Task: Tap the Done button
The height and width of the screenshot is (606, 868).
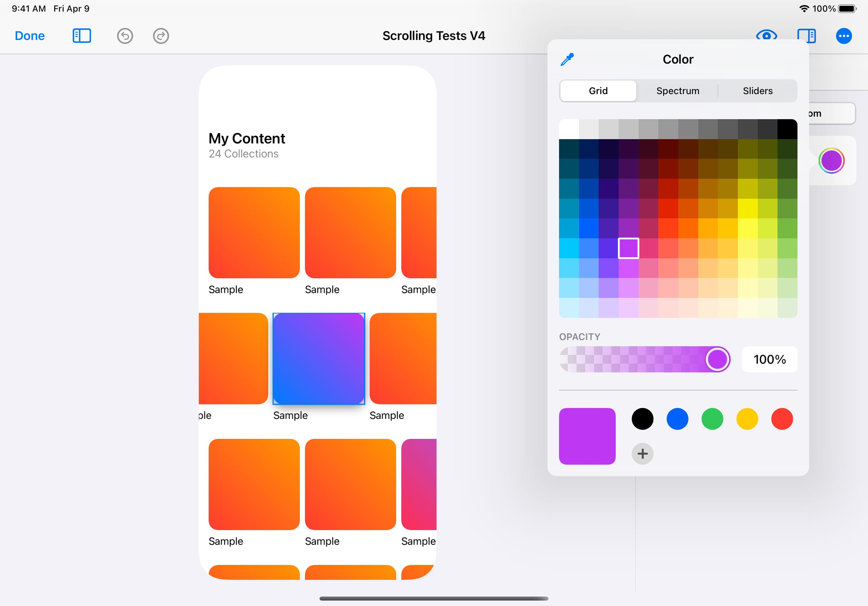Action: [x=29, y=36]
